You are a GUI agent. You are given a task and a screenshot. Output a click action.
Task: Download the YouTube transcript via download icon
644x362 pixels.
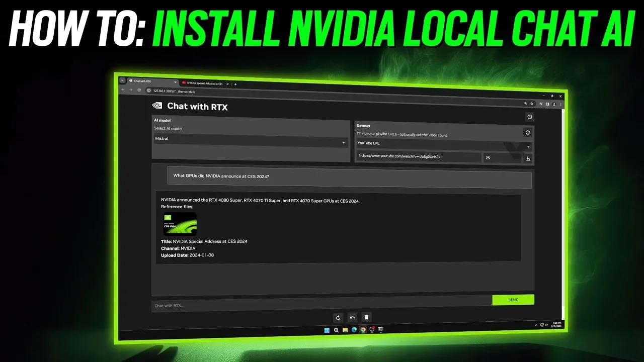coord(528,158)
